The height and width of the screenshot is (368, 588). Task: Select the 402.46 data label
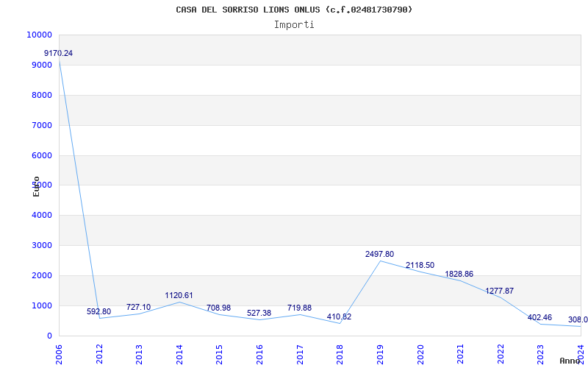click(539, 318)
